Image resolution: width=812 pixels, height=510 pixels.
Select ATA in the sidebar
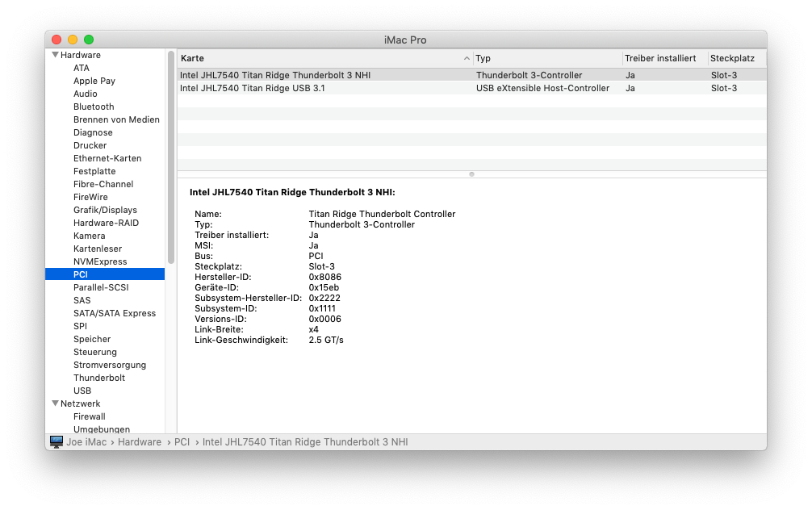click(x=82, y=68)
